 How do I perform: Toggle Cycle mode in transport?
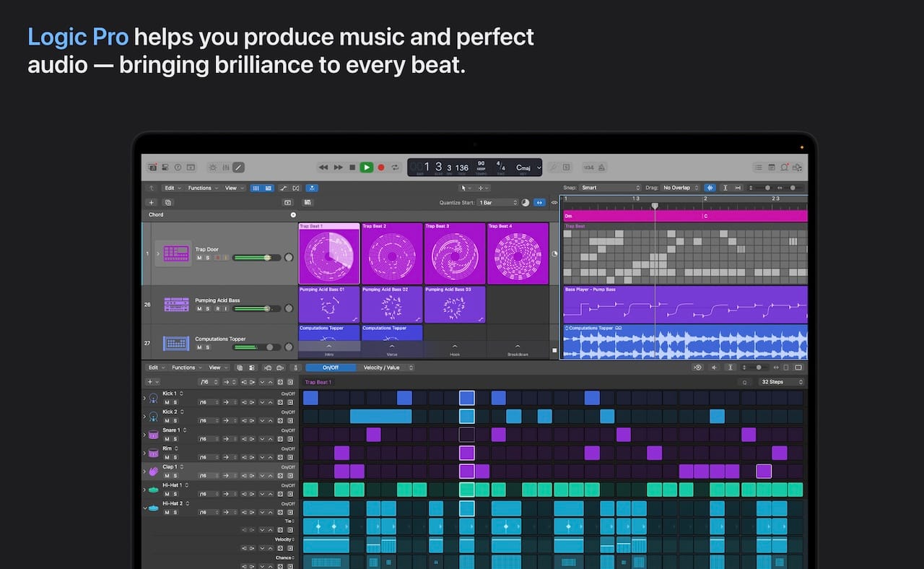[x=395, y=168]
